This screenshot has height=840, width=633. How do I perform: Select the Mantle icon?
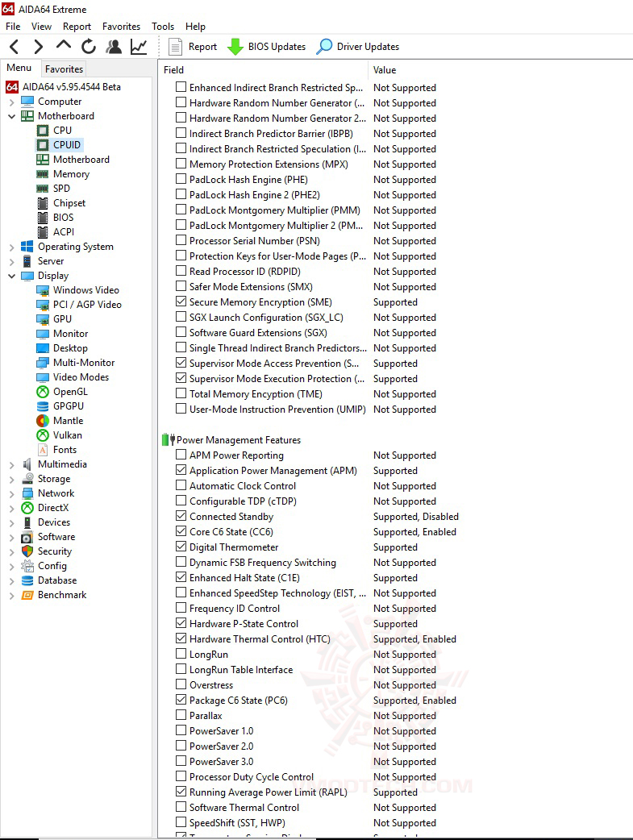[x=43, y=421]
